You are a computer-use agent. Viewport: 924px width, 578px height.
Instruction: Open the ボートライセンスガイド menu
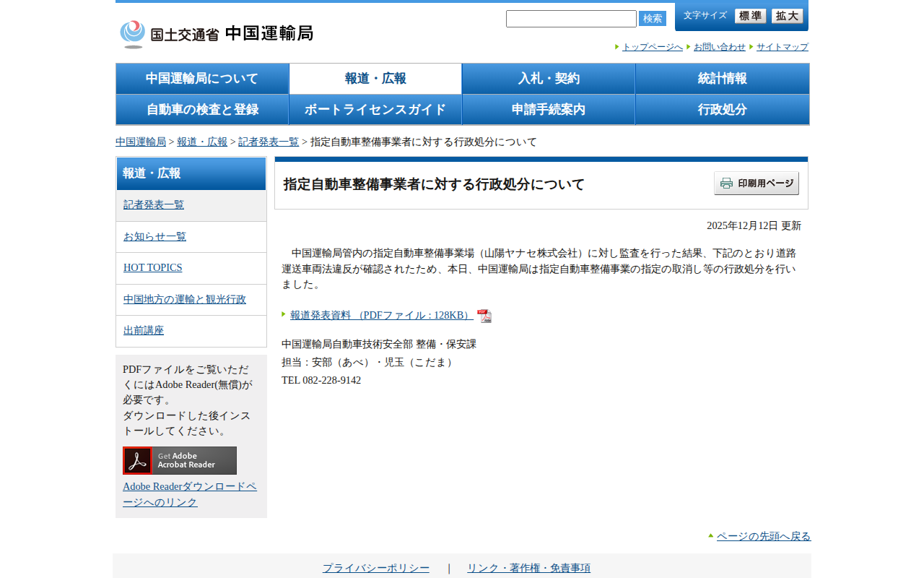375,110
